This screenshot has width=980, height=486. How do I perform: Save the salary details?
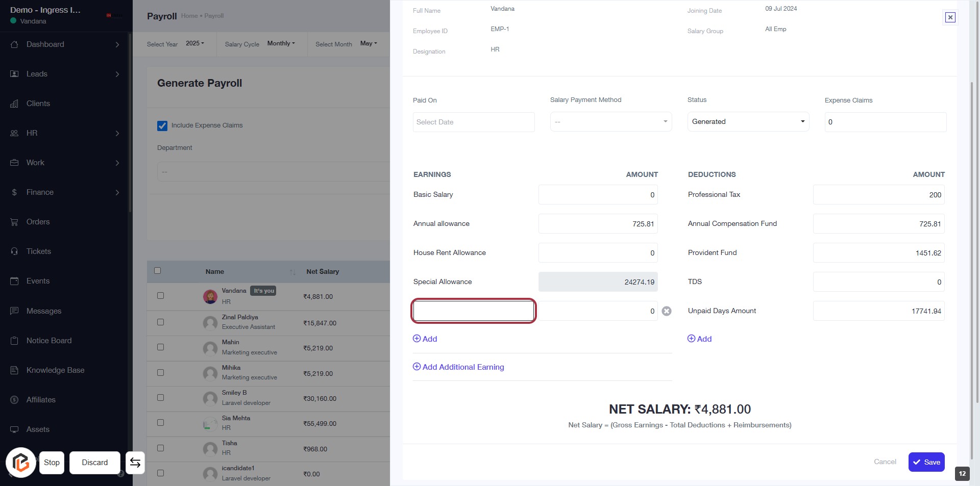[x=926, y=462]
